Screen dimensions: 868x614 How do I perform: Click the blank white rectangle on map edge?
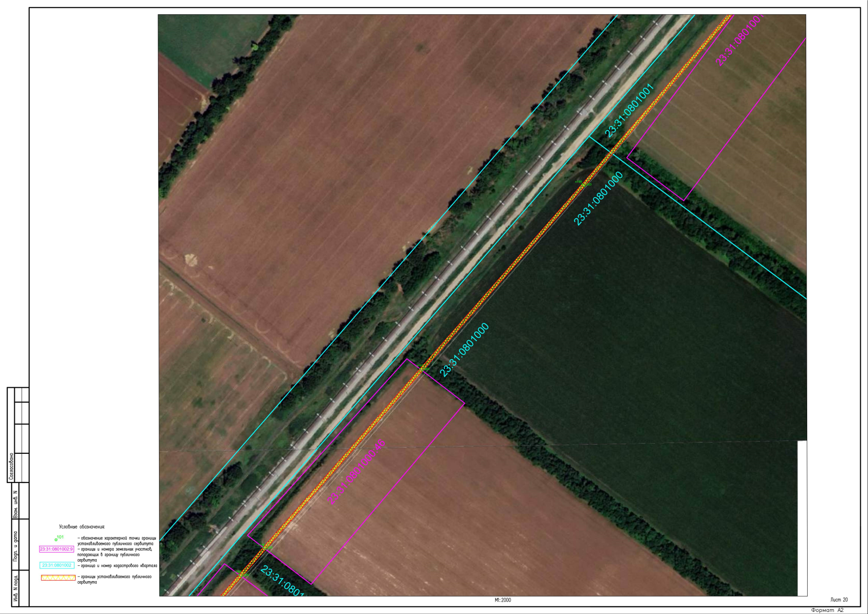click(x=802, y=518)
